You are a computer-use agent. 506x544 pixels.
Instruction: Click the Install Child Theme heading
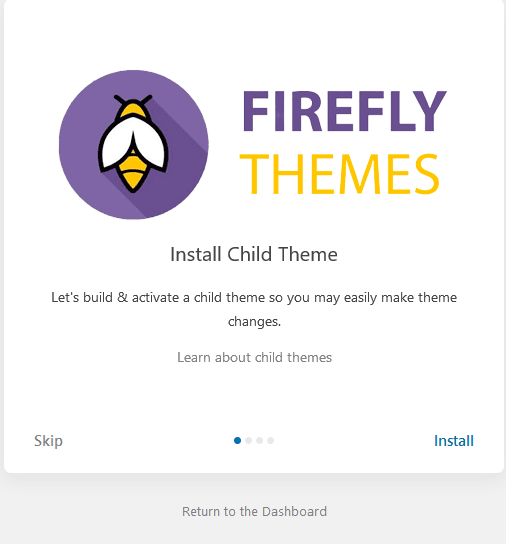coord(254,254)
